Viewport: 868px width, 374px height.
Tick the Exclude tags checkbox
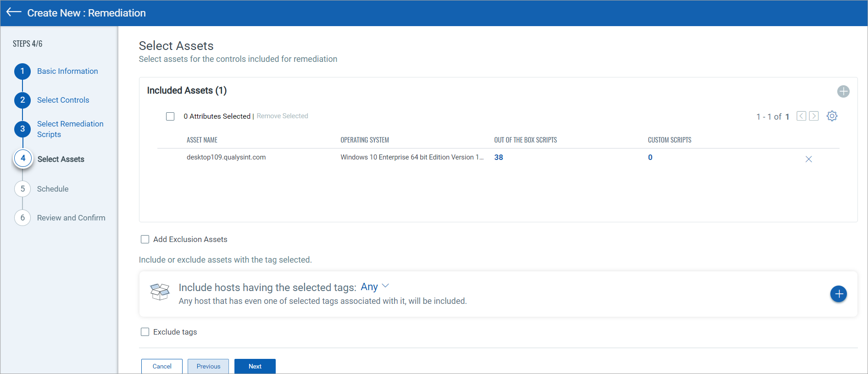[145, 332]
